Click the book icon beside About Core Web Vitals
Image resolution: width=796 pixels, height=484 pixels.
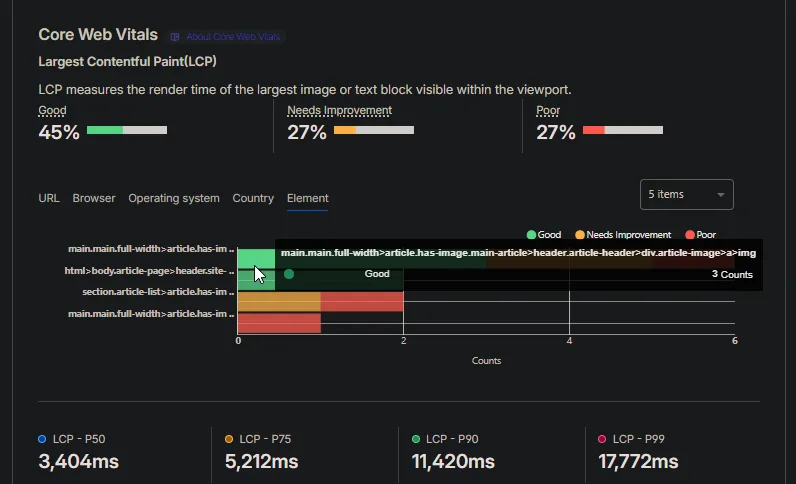[175, 37]
